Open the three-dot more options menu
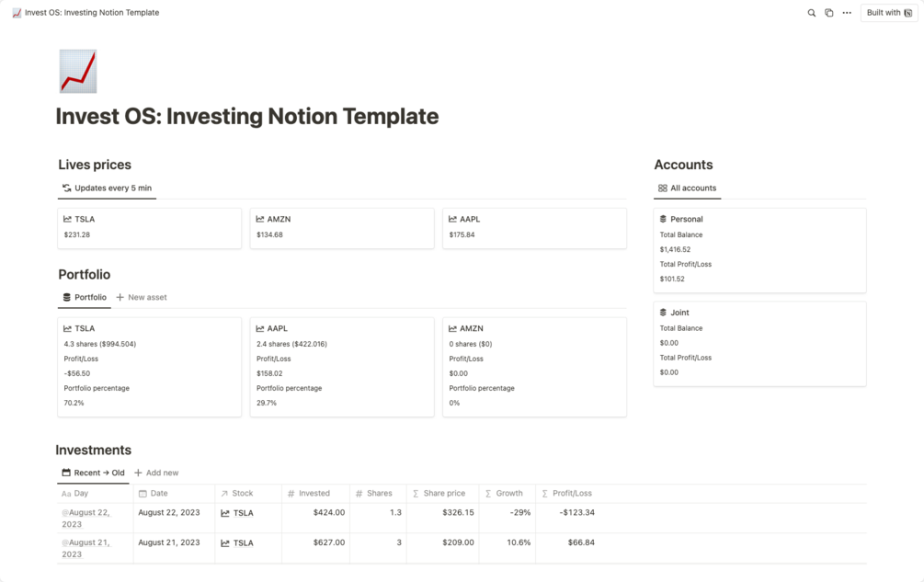This screenshot has width=924, height=582. point(847,13)
